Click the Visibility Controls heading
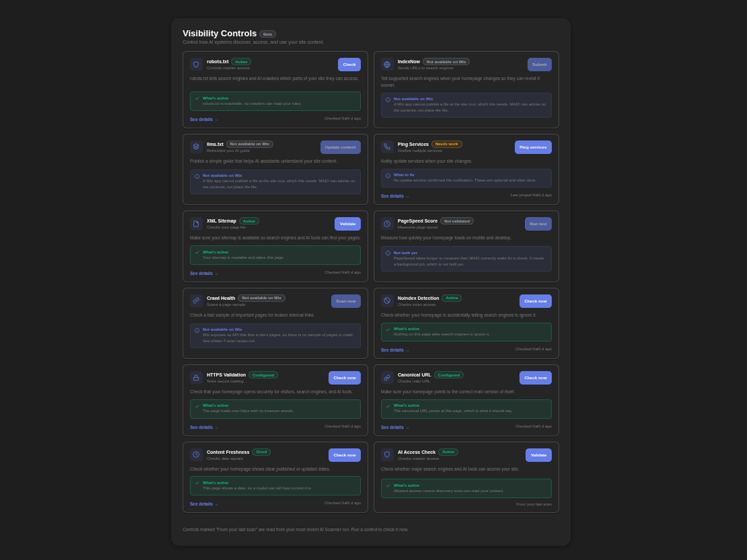Viewport: 747px width, 560px height. [219, 34]
